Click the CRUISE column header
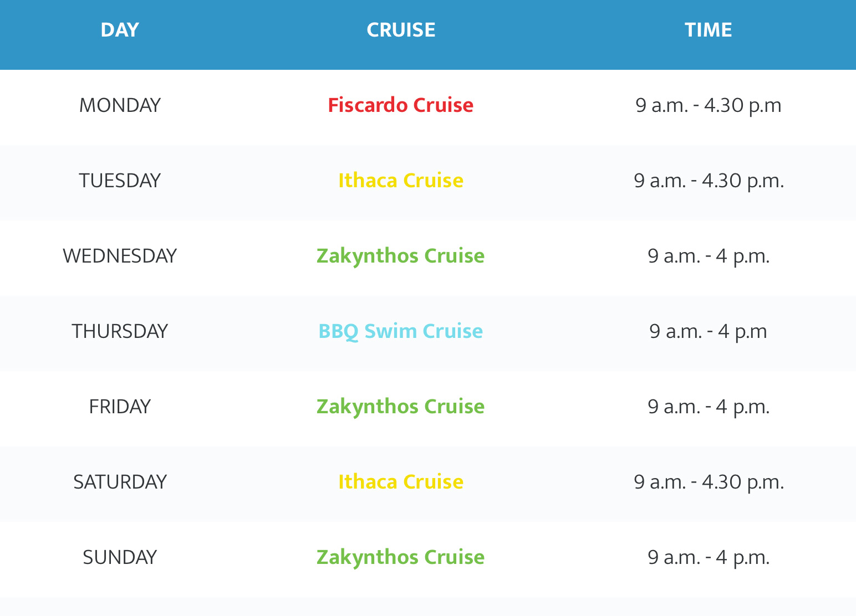Viewport: 856px width, 616px height. point(401,30)
